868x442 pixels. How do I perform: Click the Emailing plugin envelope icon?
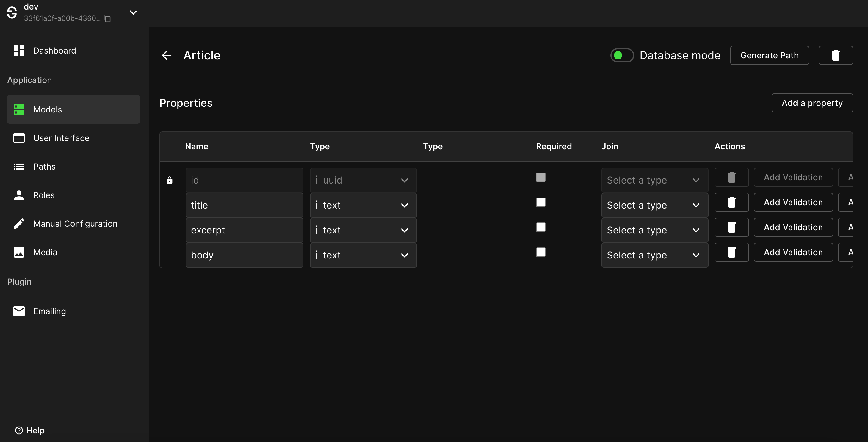pyautogui.click(x=19, y=311)
